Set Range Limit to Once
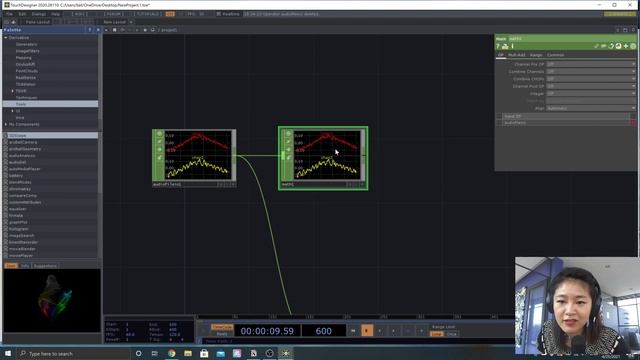The image size is (640, 360). 451,334
